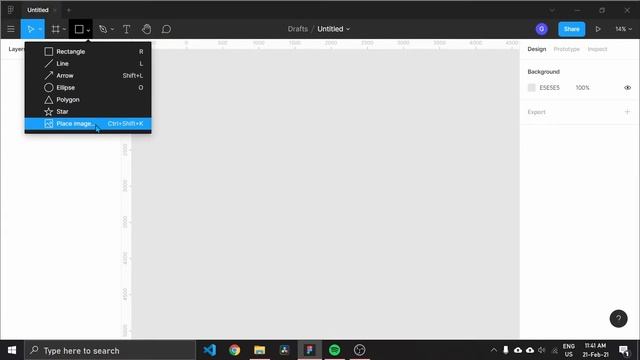Edit the 100% background opacity field
This screenshot has width=640, height=360.
coord(582,88)
